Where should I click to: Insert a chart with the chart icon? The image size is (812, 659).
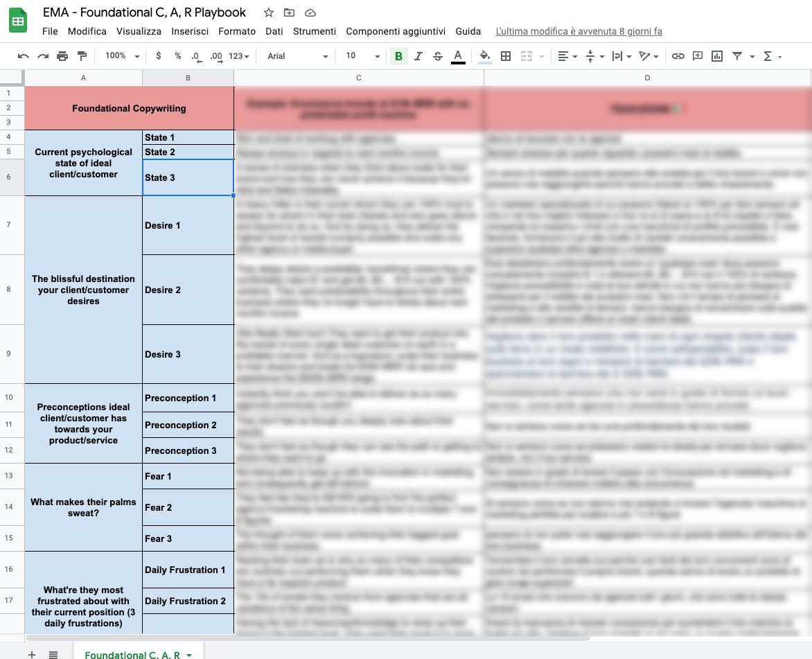click(x=717, y=56)
